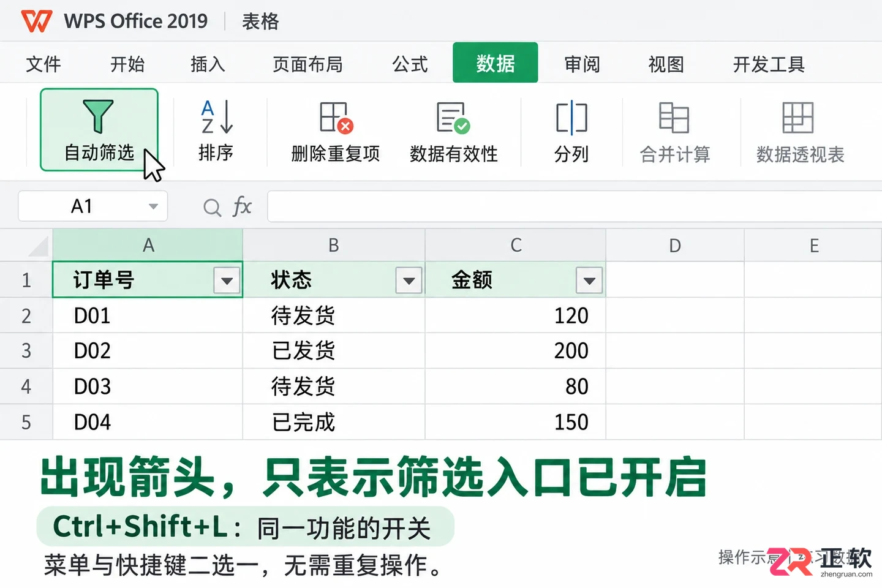Click the 分列 split columns icon
The width and height of the screenshot is (882, 588).
coord(571,117)
